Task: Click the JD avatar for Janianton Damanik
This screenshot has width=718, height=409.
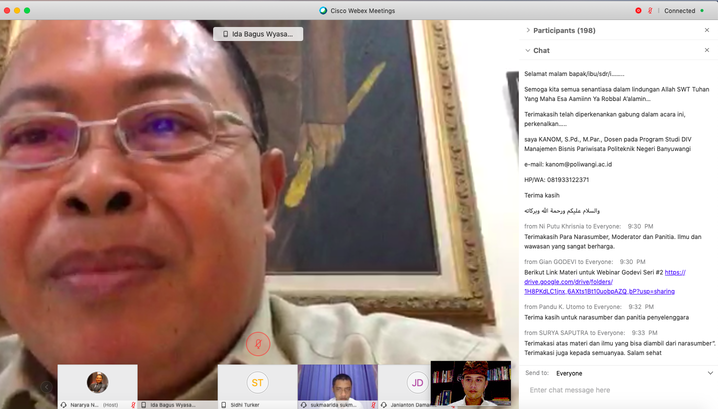Action: (417, 383)
